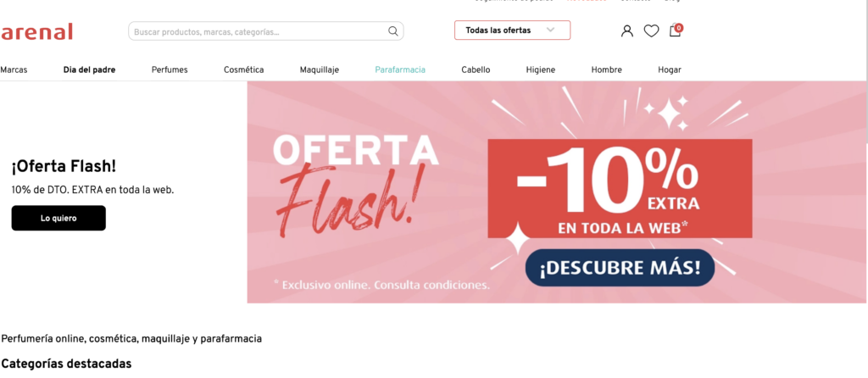Open the Cosmética menu item

click(x=243, y=69)
